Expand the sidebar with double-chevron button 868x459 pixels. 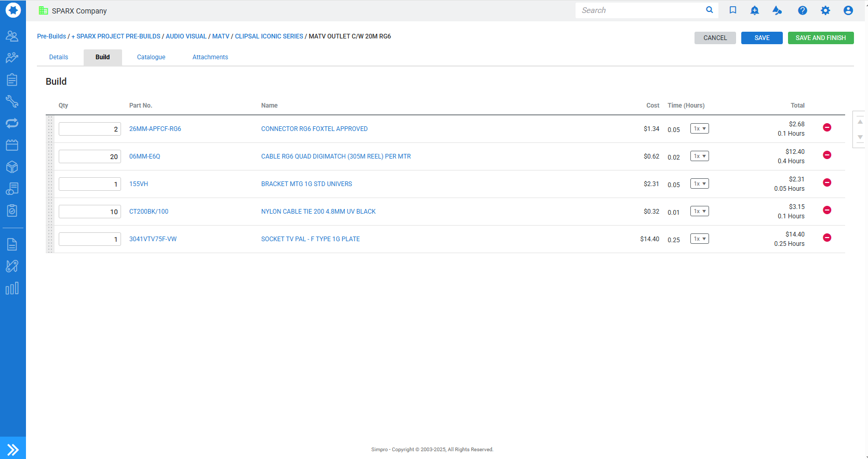[13, 449]
